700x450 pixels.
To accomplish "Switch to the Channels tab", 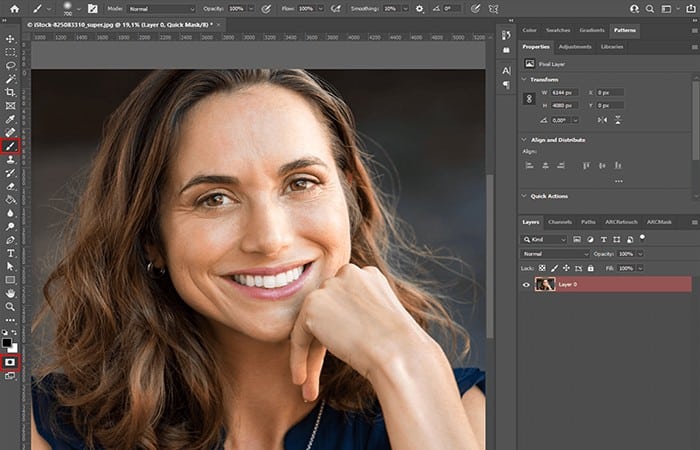I will pos(560,222).
